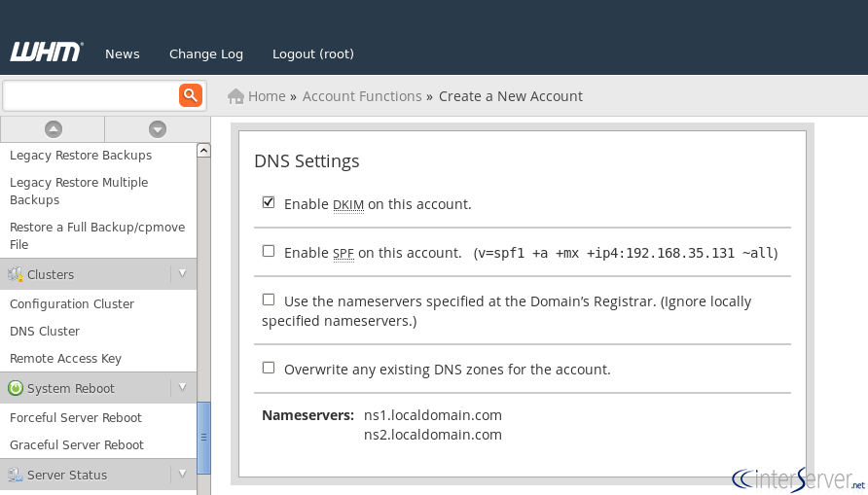Screen dimensions: 868x495
Task: Click the Clusters section header
Action: click(98, 274)
